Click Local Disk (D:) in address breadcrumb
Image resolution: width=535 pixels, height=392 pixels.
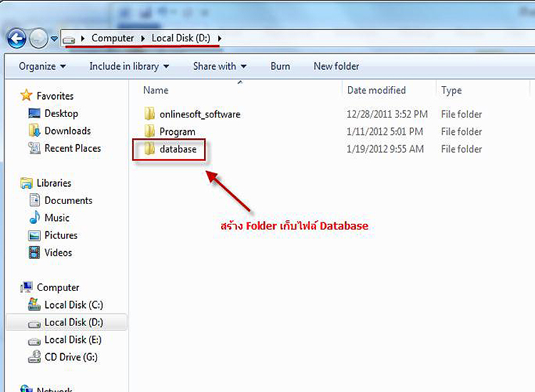(x=180, y=38)
